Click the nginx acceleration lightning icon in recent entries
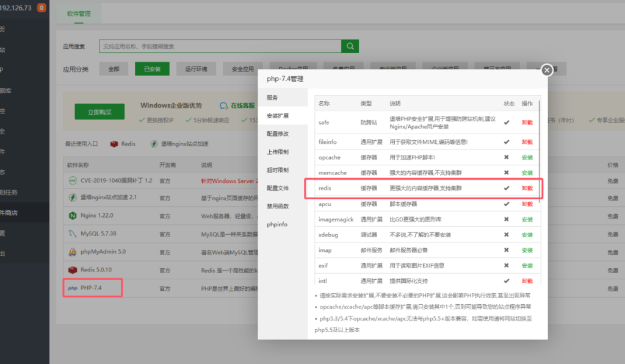Screen dimensions: 625x364 (154, 144)
